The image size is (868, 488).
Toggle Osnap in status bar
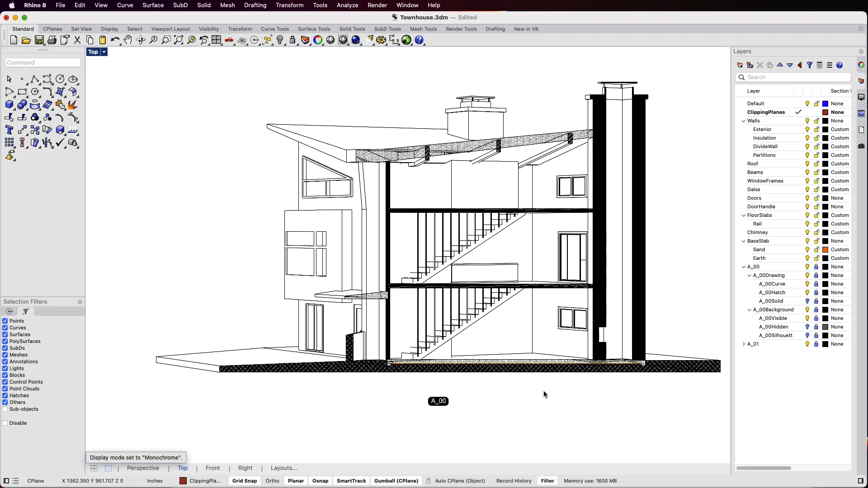320,481
